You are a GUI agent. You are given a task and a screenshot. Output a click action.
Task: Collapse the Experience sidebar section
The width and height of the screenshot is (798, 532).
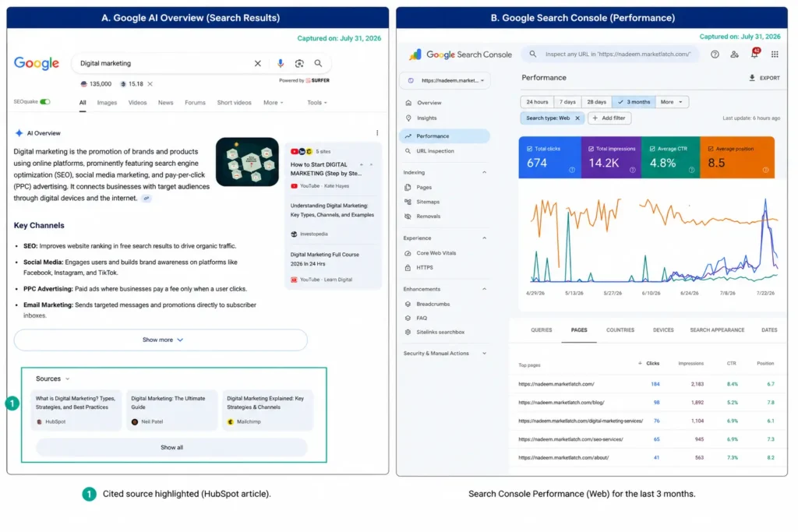[x=484, y=238]
